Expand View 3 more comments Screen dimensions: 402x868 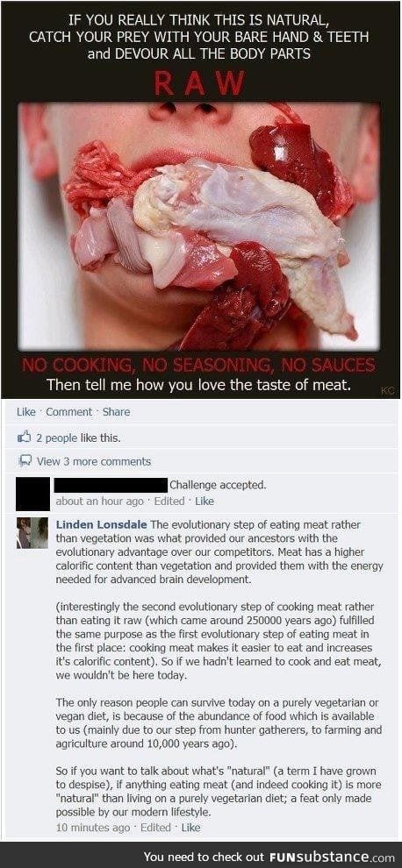coord(94,461)
